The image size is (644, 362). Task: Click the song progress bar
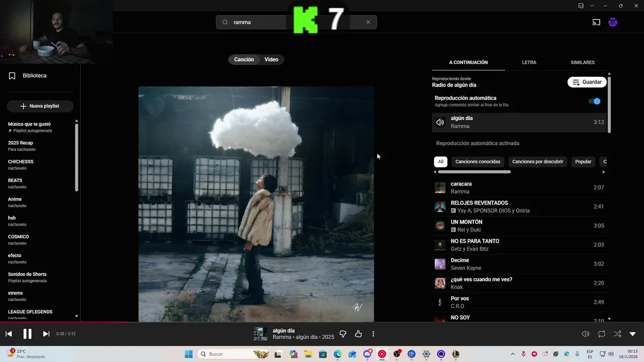pos(322,322)
